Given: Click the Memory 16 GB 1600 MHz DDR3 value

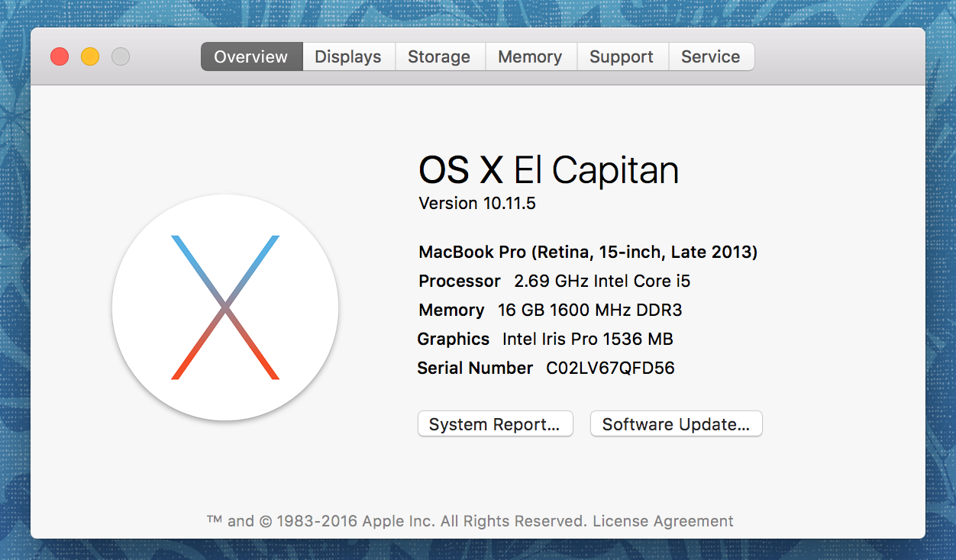Looking at the screenshot, I should coord(590,310).
